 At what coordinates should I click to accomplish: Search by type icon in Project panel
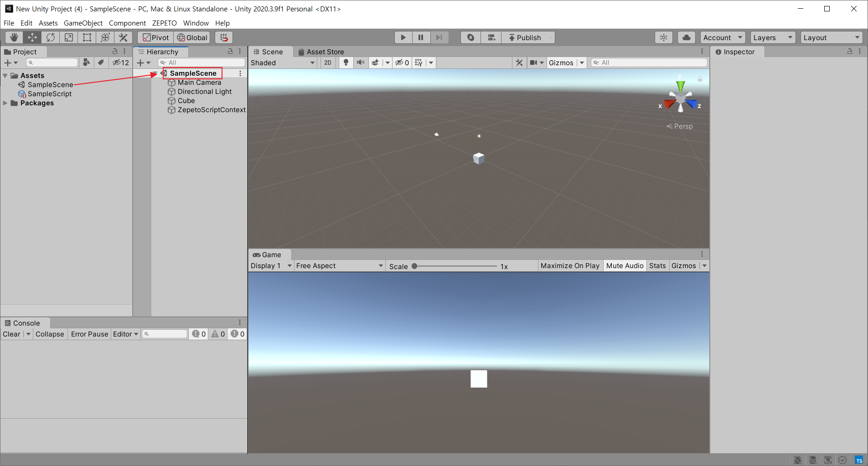click(86, 62)
